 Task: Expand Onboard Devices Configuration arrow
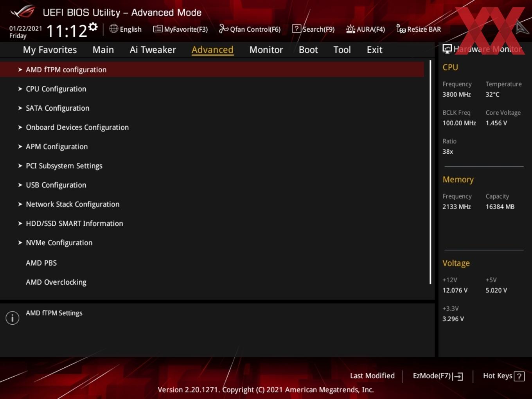(x=20, y=127)
